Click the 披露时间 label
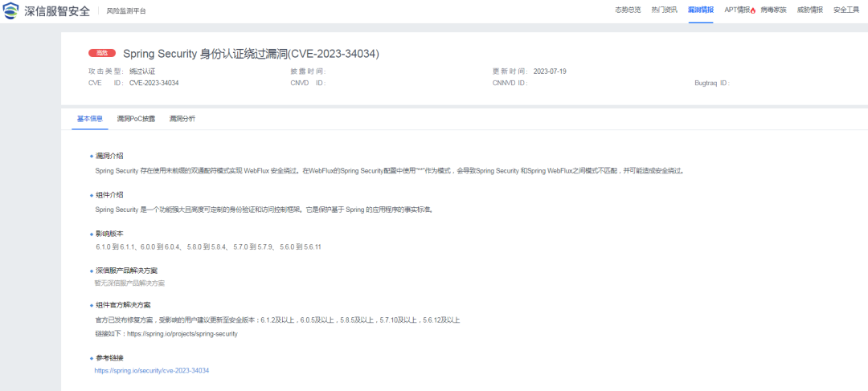Screen dimensions: 868x391 (x=309, y=71)
